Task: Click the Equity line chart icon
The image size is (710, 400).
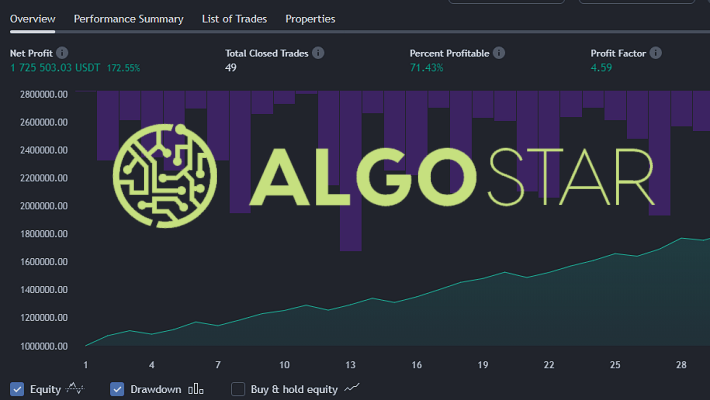Action: click(75, 389)
